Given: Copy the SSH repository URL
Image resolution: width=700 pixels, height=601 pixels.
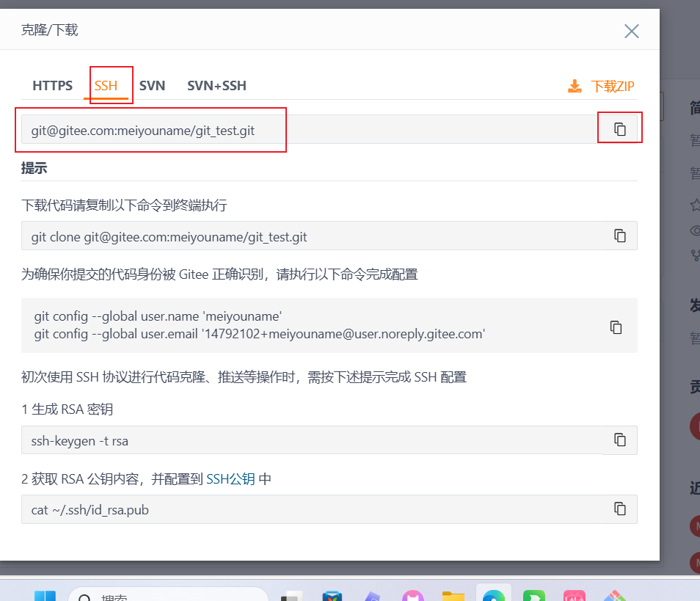Looking at the screenshot, I should pyautogui.click(x=619, y=129).
